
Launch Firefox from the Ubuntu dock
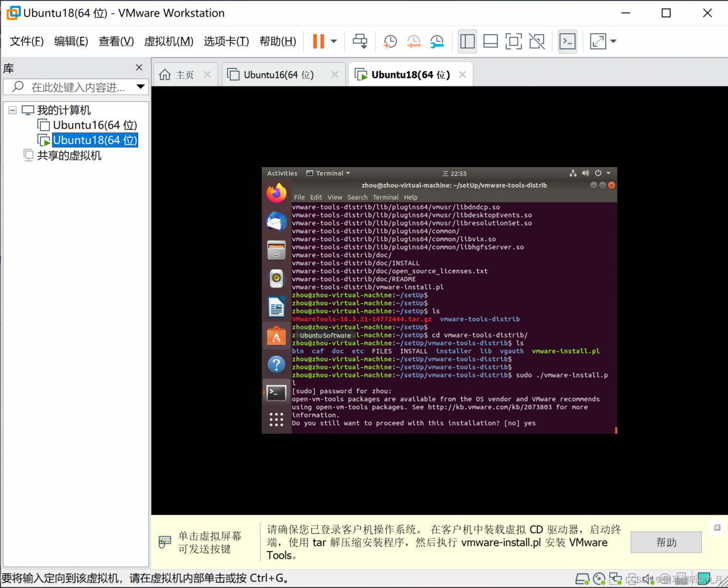[276, 193]
